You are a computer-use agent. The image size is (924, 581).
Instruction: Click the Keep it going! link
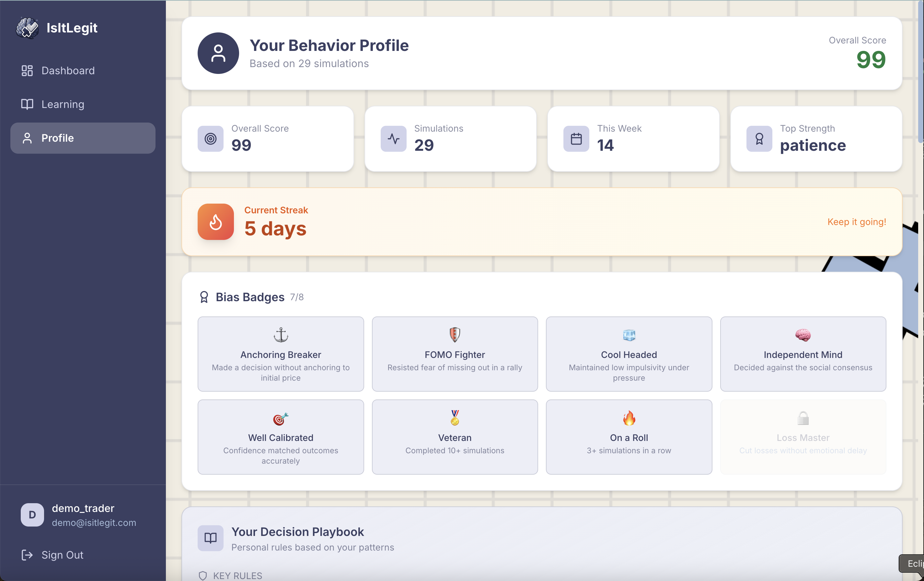[x=857, y=221]
